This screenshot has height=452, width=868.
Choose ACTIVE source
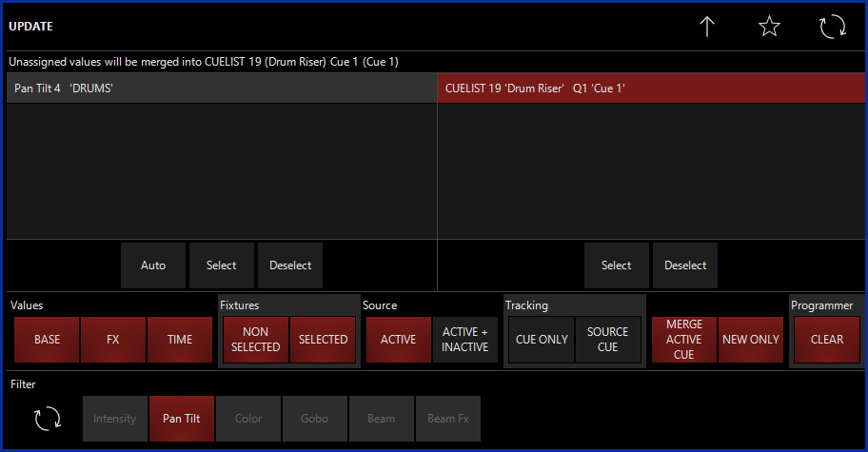click(x=399, y=340)
